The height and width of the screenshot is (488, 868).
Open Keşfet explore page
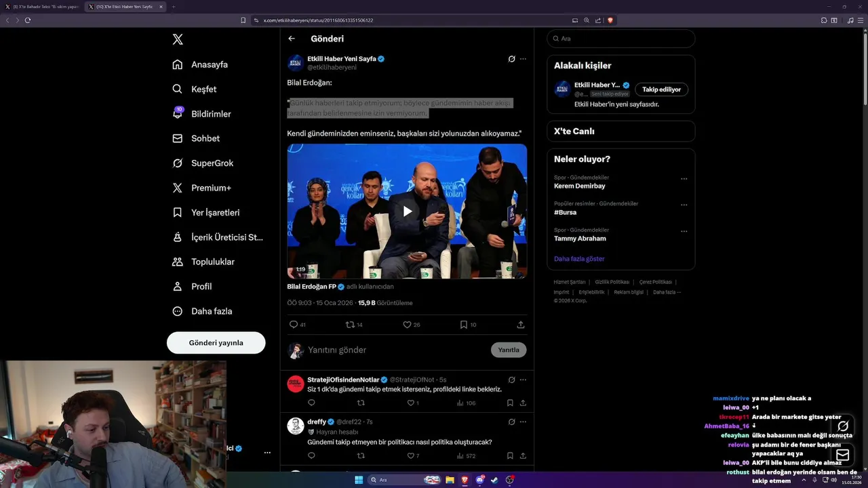click(x=195, y=89)
